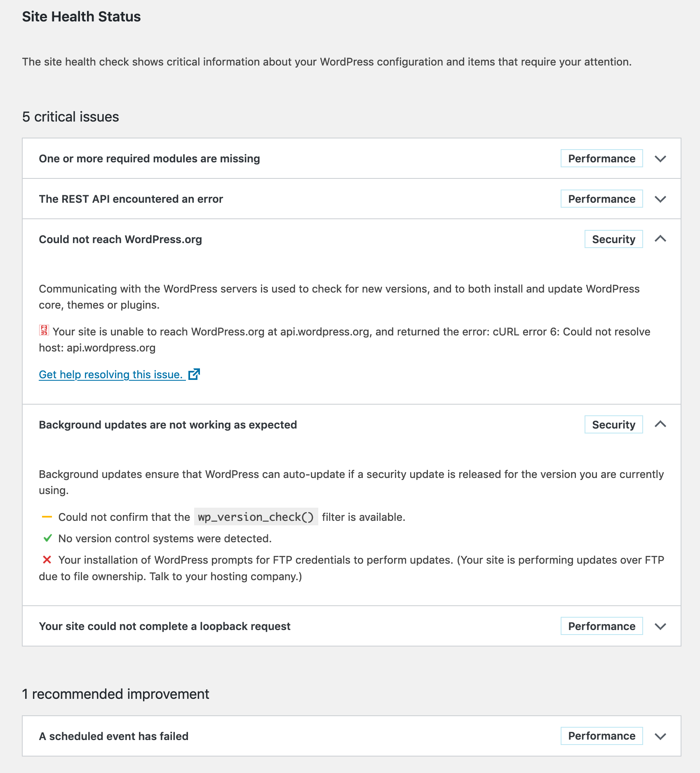
Task: Expand the missing modules issue chevron
Action: [x=660, y=159]
